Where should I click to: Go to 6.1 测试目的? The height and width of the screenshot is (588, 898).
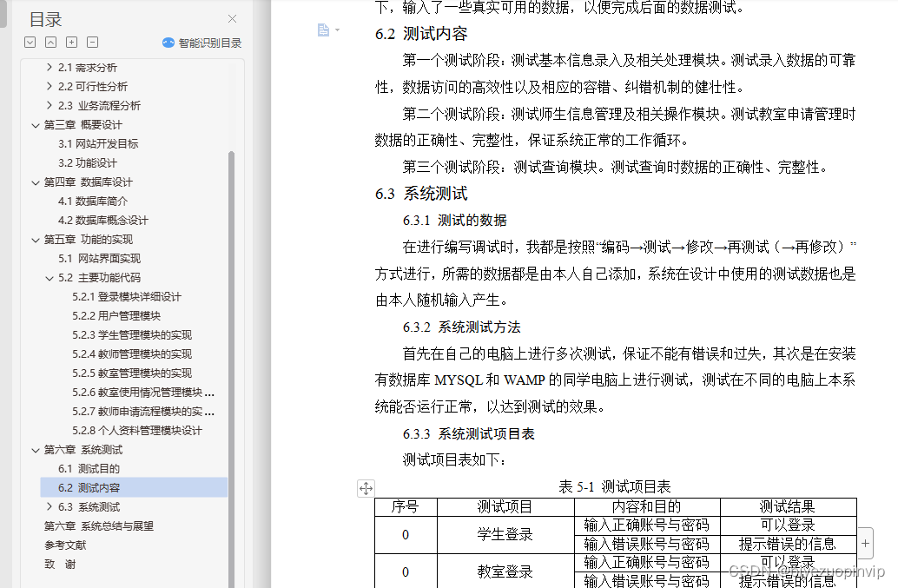[x=89, y=469]
